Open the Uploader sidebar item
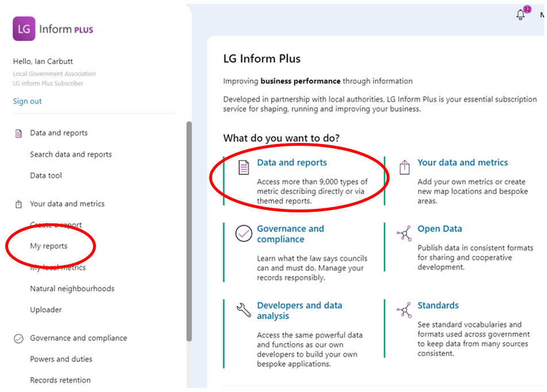547x392 pixels. click(x=46, y=310)
